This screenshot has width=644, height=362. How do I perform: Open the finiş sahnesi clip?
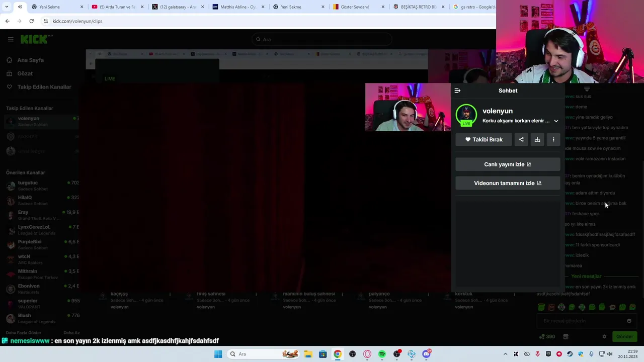click(x=211, y=294)
